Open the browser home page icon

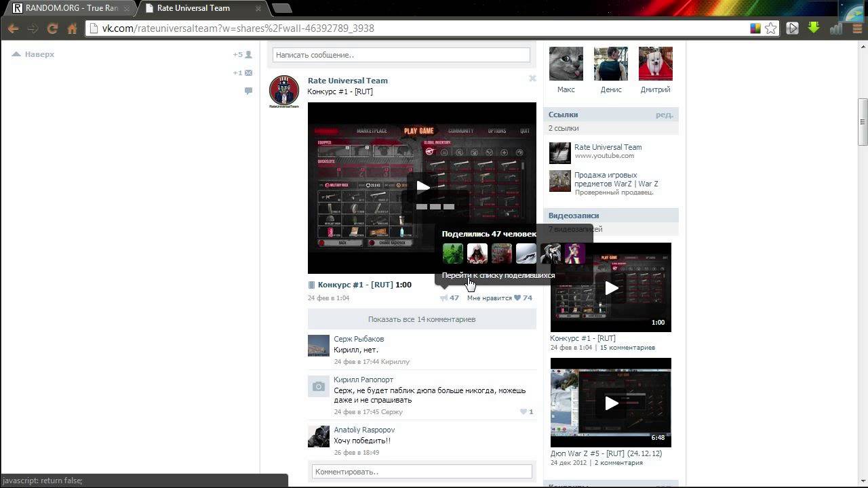tap(72, 28)
